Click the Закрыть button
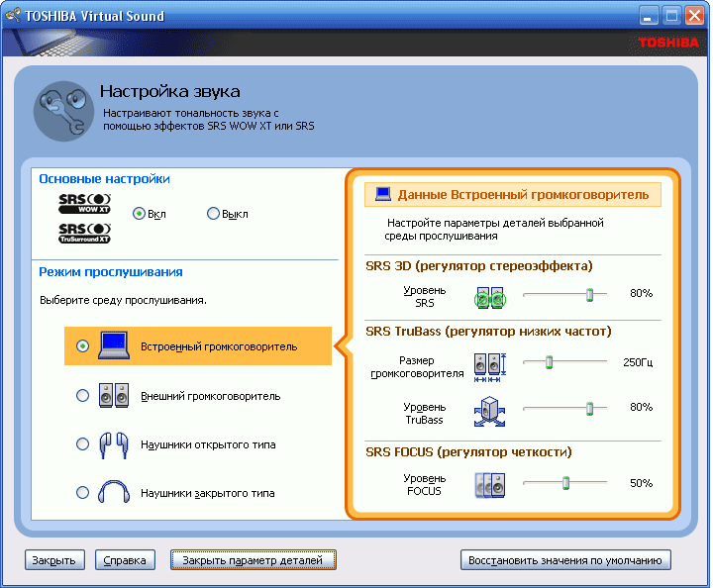713x588 pixels. pyautogui.click(x=54, y=560)
